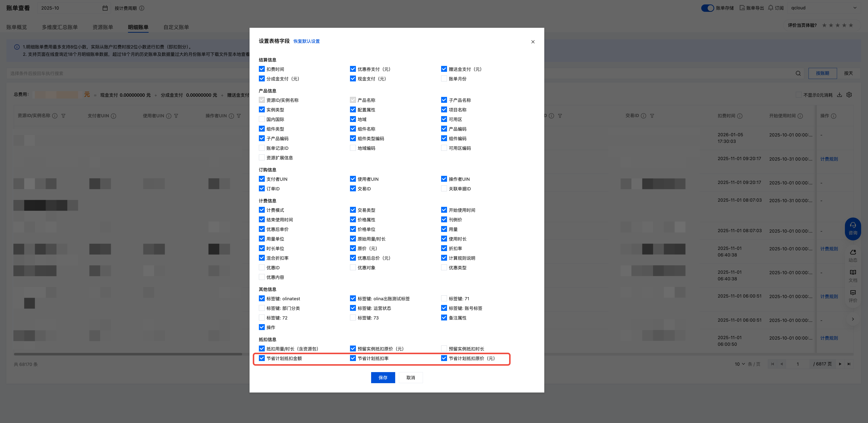Enable the 预留实例抵扣时长 checkbox
Viewport: 868px width, 423px height.
444,348
